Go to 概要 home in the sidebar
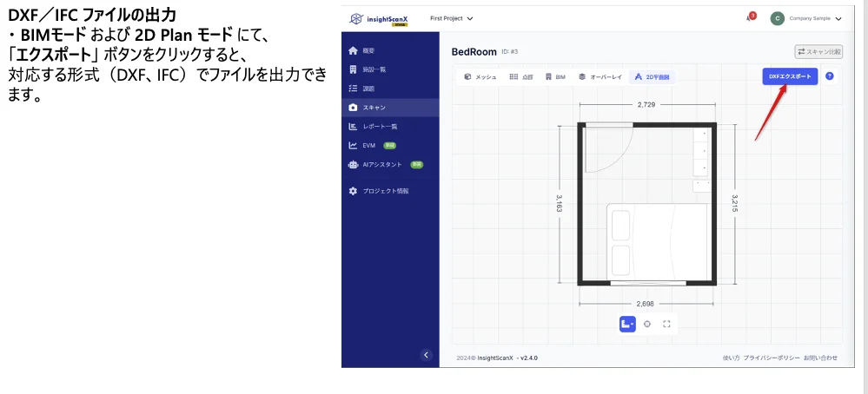Viewport: 868px width, 394px height. coord(390,51)
